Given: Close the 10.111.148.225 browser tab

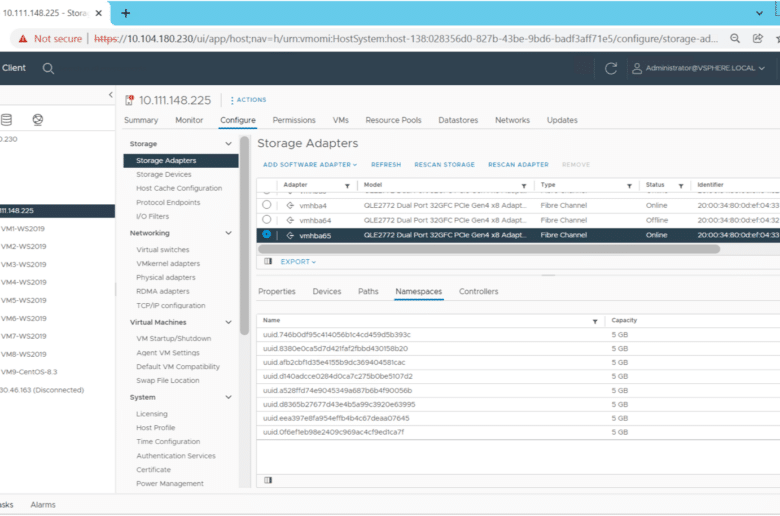Looking at the screenshot, I should pyautogui.click(x=98, y=13).
